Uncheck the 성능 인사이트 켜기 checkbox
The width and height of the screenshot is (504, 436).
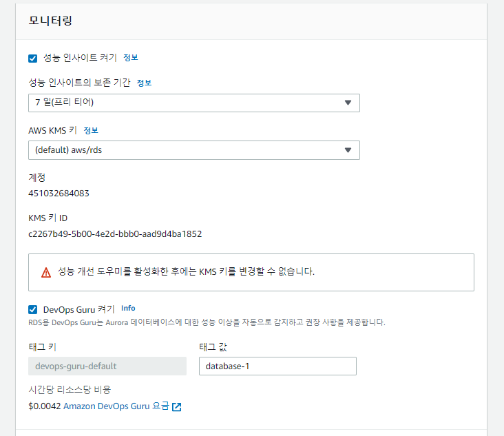coord(33,58)
